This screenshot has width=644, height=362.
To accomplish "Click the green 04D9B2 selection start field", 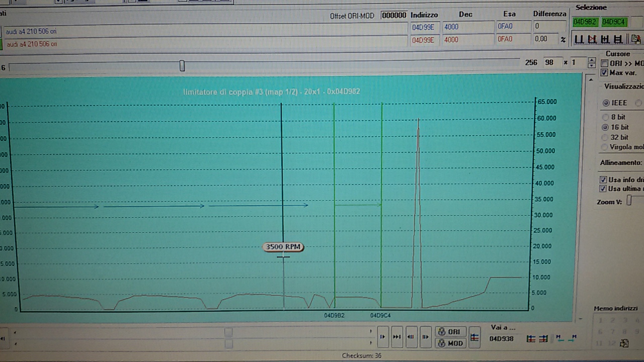I will 585,22.
